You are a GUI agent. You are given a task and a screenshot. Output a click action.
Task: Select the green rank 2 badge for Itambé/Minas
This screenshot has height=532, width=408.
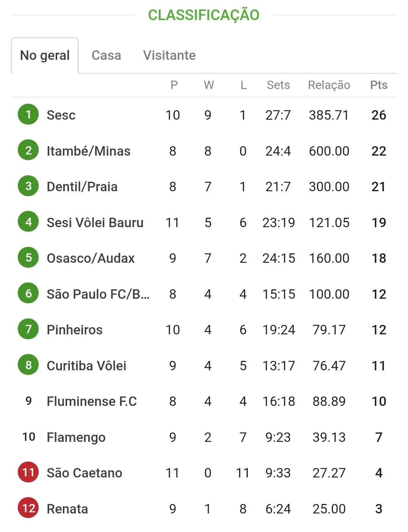click(28, 150)
